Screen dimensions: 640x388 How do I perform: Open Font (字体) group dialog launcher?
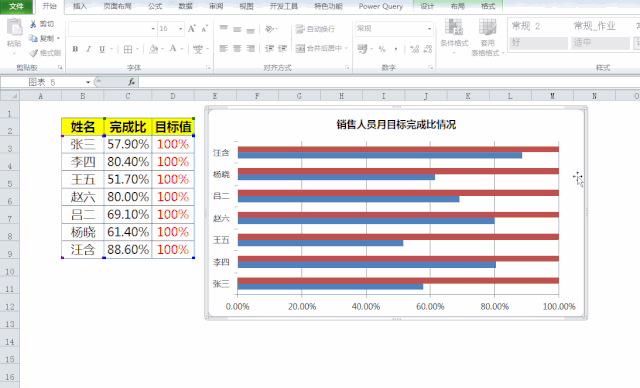[208, 67]
